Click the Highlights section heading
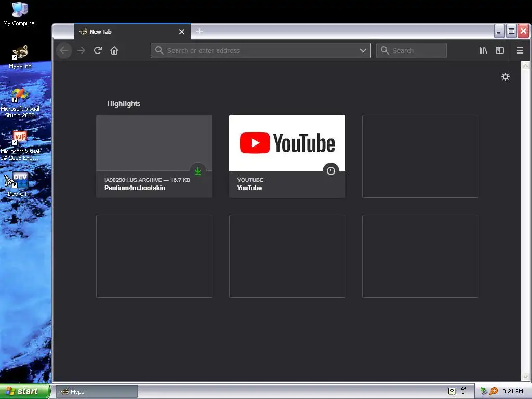This screenshot has height=399, width=532. coord(124,104)
